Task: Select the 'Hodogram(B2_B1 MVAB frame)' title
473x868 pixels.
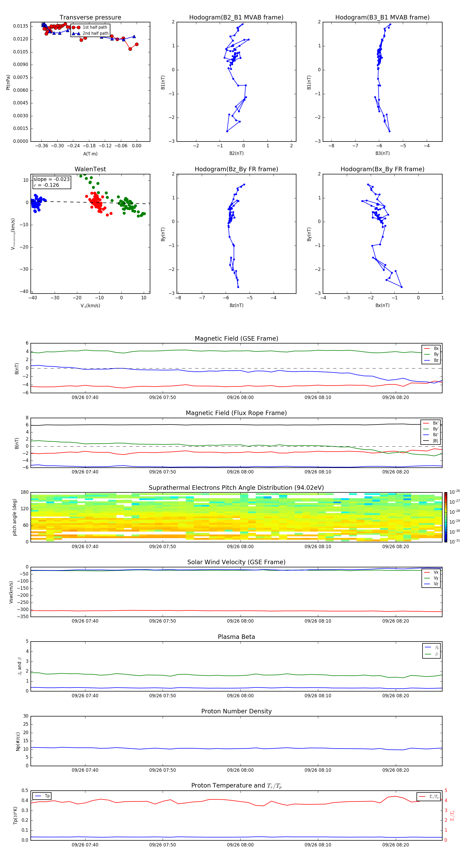Action: [x=236, y=18]
